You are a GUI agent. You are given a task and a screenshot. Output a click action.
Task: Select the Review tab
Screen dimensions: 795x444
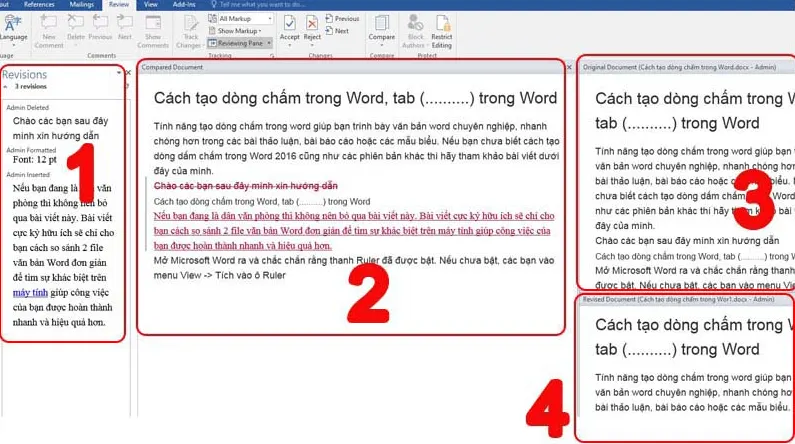(119, 5)
